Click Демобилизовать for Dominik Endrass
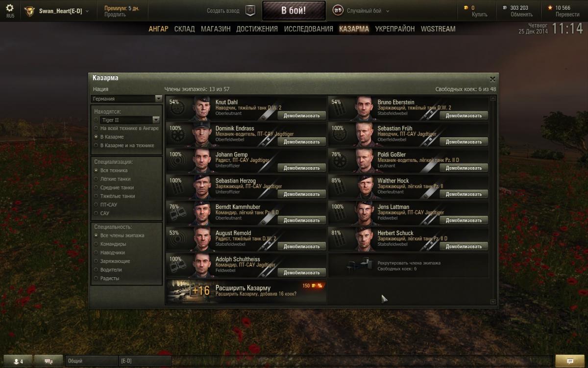The image size is (588, 368). coord(302,142)
